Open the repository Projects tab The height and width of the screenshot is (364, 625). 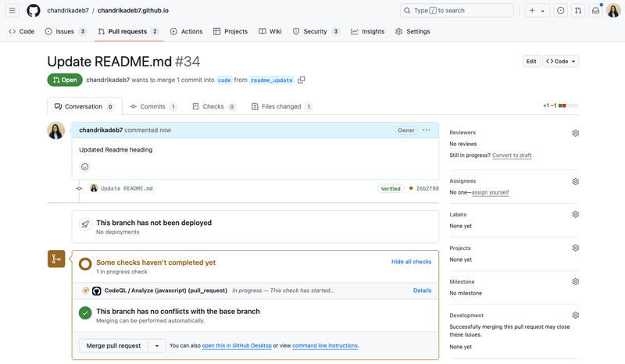[230, 31]
